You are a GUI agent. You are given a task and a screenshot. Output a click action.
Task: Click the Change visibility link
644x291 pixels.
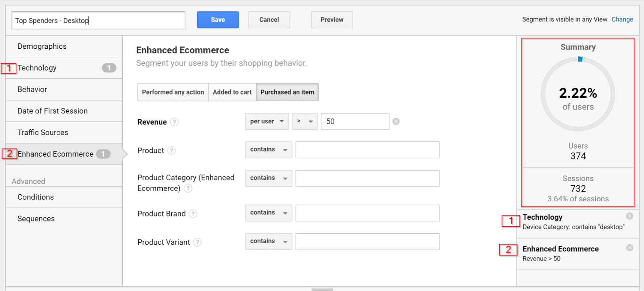pos(622,19)
